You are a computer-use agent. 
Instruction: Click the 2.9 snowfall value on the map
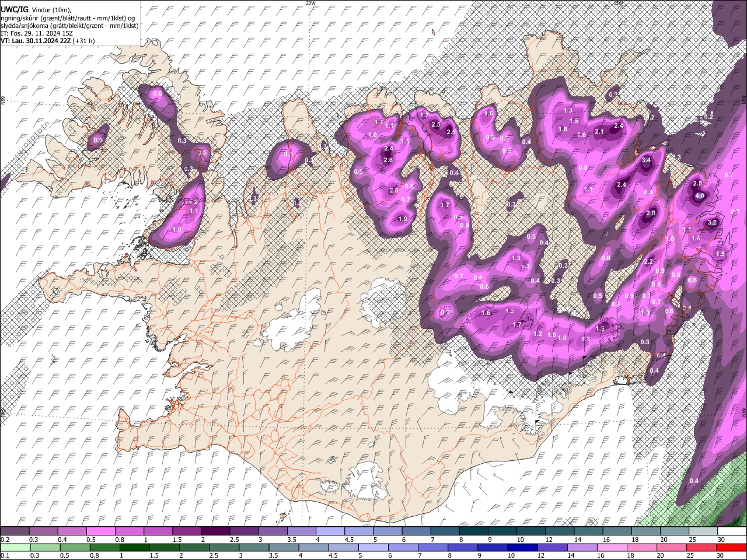coord(651,213)
